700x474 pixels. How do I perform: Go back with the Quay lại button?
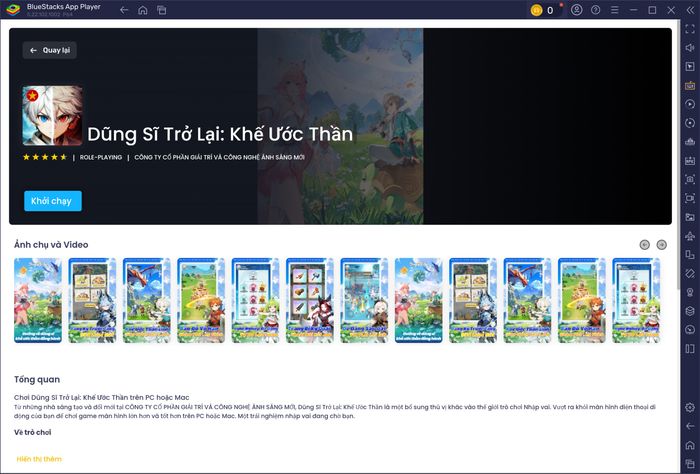tap(50, 50)
